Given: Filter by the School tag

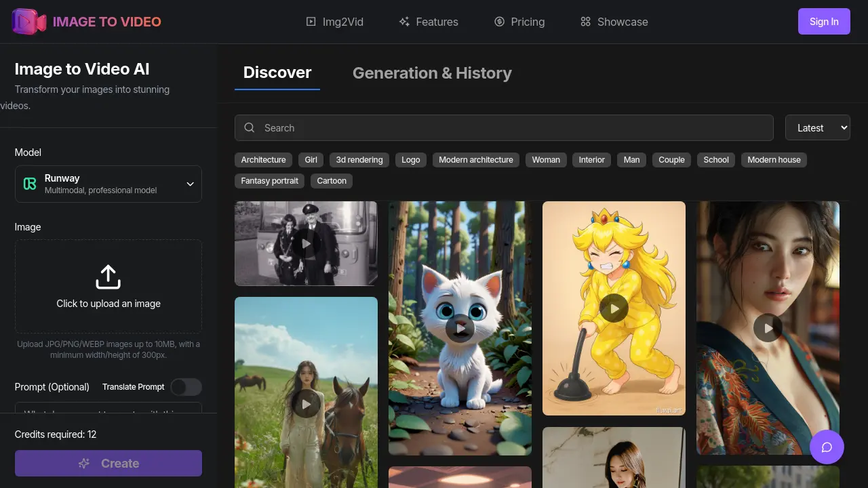Looking at the screenshot, I should 716,160.
